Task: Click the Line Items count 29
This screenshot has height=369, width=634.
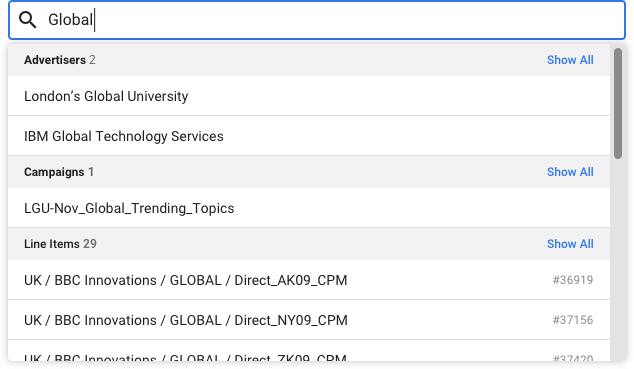Action: [90, 244]
